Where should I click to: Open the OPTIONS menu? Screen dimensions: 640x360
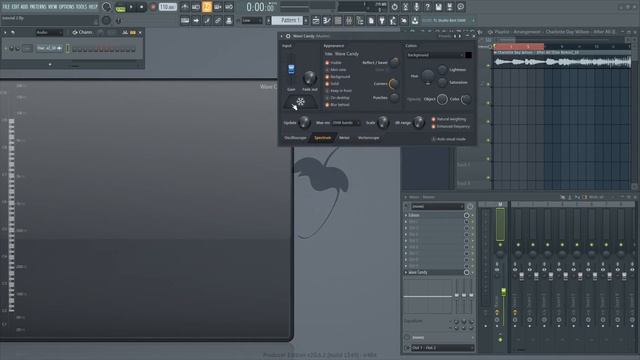(x=67, y=7)
